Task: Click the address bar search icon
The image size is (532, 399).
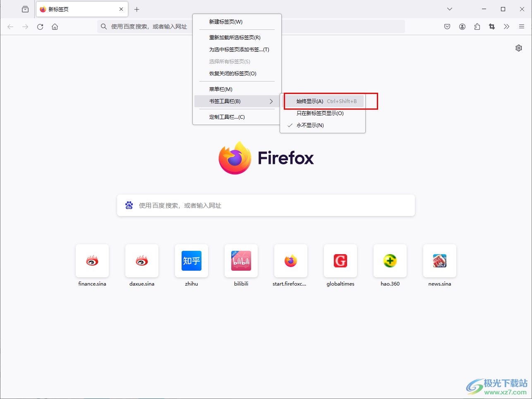Action: (104, 26)
